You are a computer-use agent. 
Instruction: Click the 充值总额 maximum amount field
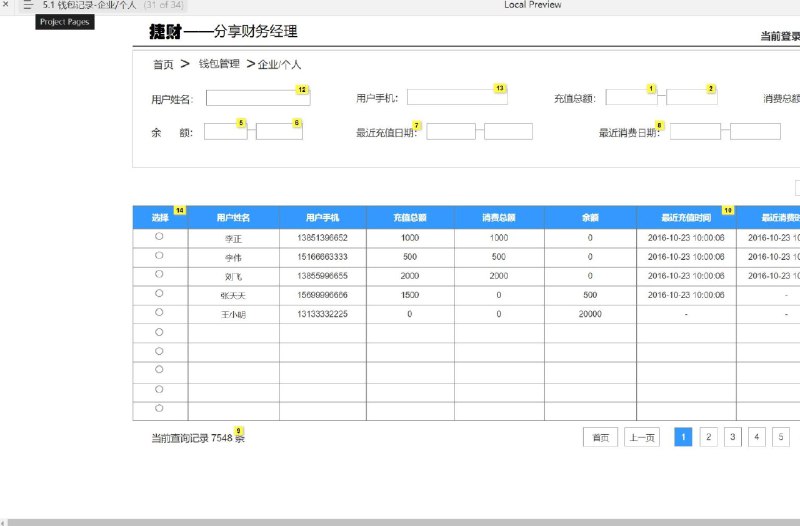coord(692,97)
